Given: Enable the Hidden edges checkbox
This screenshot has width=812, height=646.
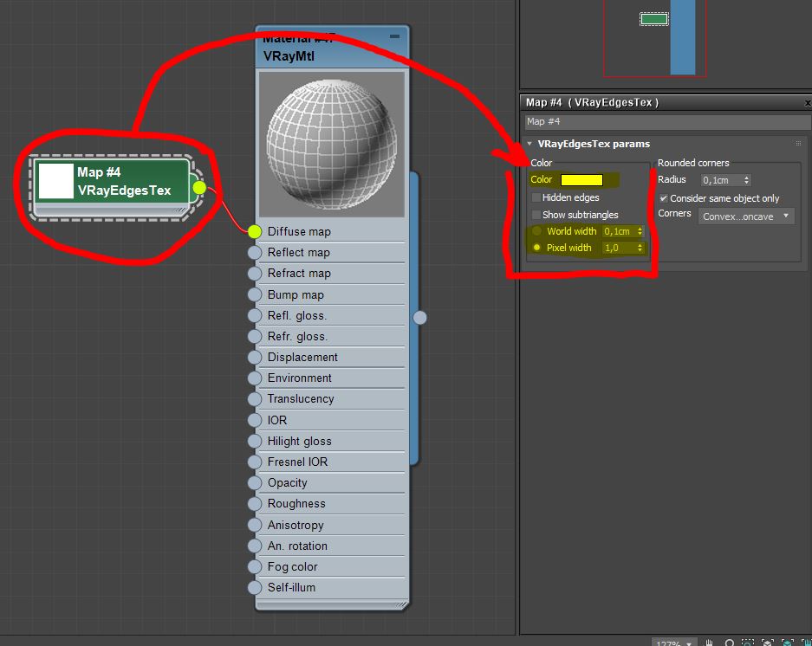Looking at the screenshot, I should [536, 197].
